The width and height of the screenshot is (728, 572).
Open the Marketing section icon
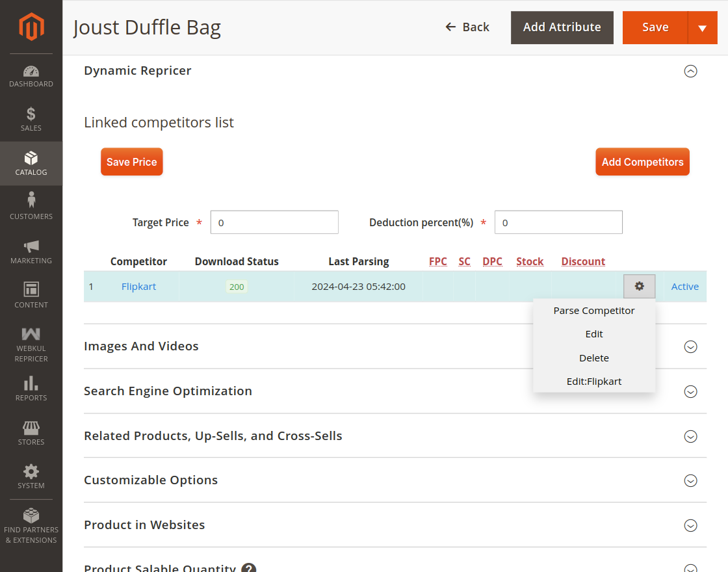(x=31, y=252)
